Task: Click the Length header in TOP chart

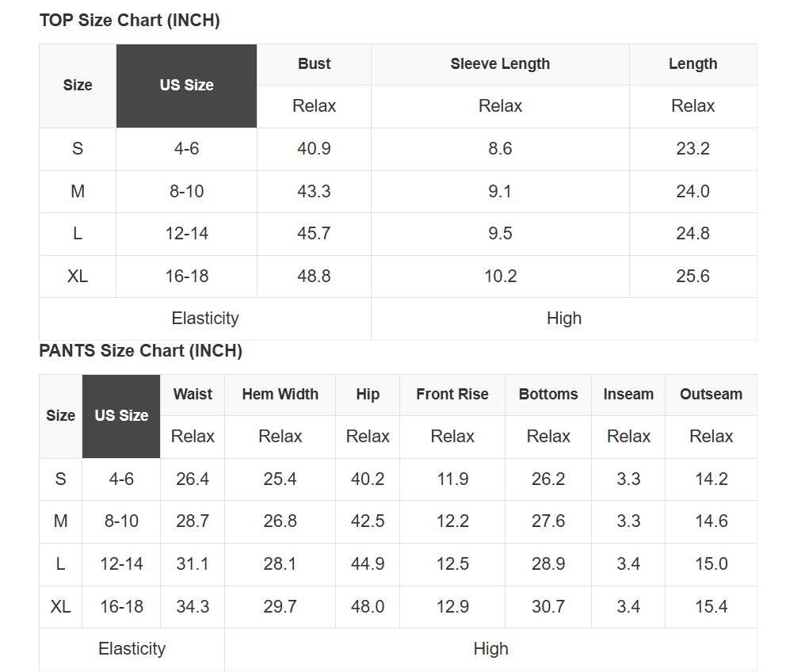Action: (x=693, y=64)
